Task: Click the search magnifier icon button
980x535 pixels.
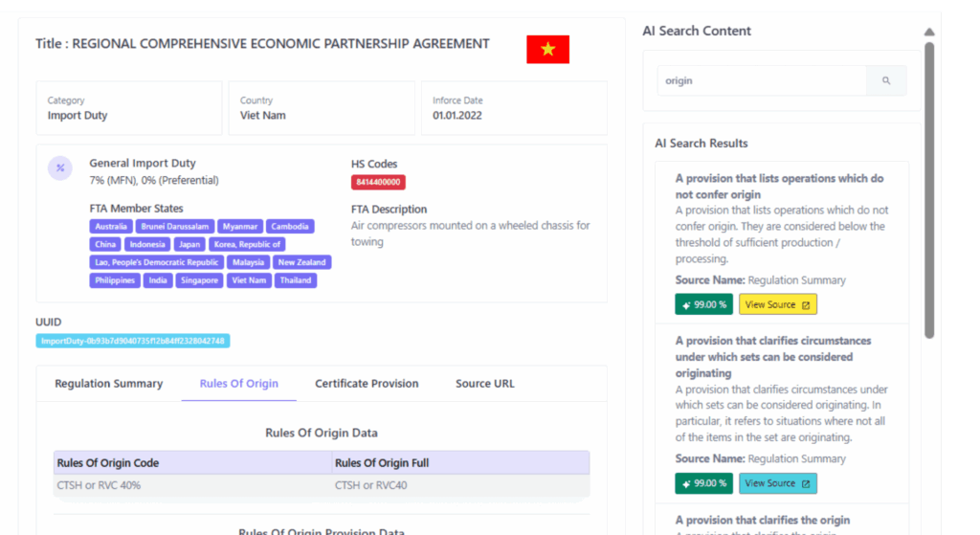Action: (886, 81)
